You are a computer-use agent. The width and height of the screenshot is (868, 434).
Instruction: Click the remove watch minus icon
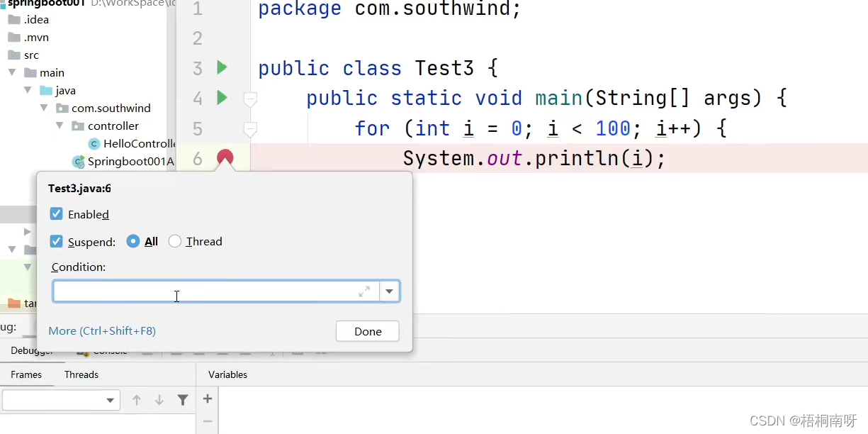point(208,421)
